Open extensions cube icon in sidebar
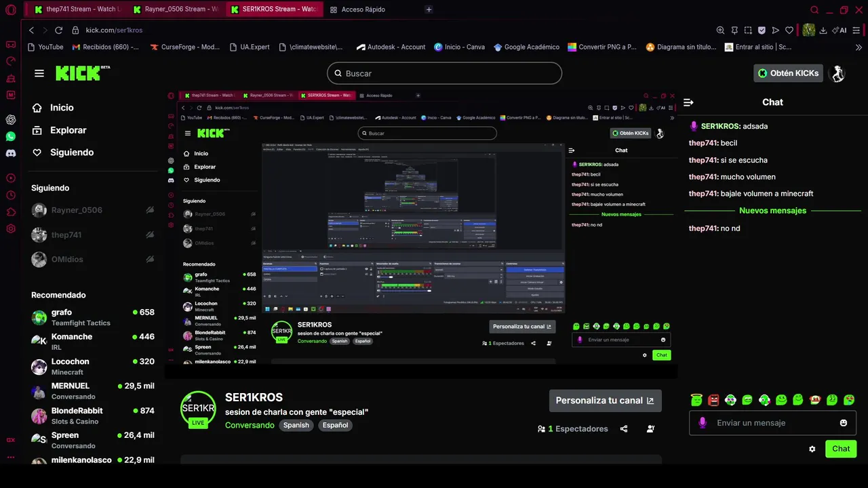Viewport: 868px width, 488px height. [11, 212]
